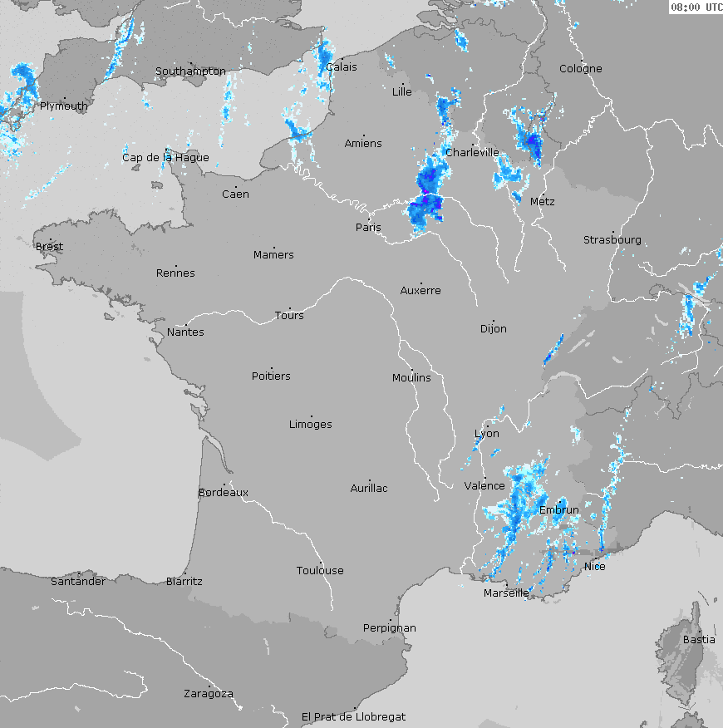Click the Limoges city label

tap(311, 425)
